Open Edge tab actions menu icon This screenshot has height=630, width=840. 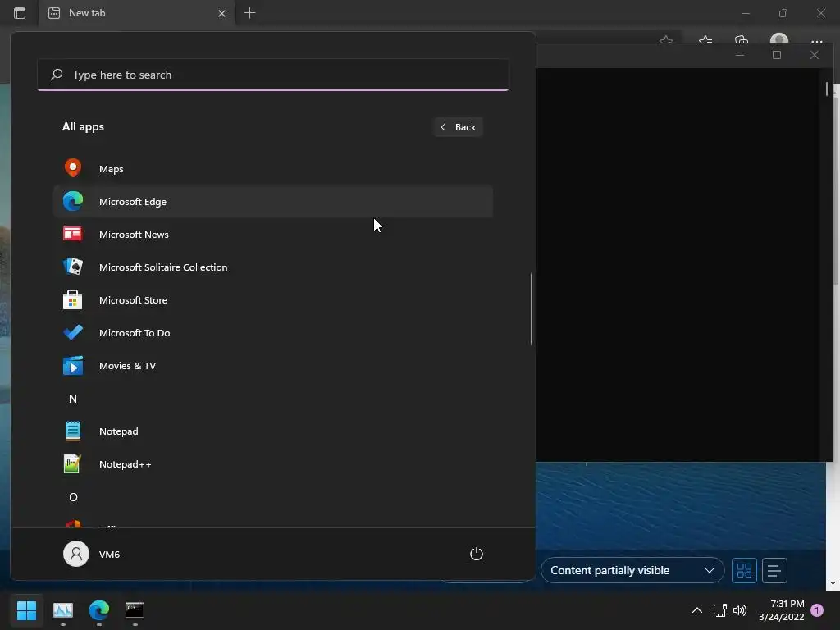pyautogui.click(x=20, y=13)
